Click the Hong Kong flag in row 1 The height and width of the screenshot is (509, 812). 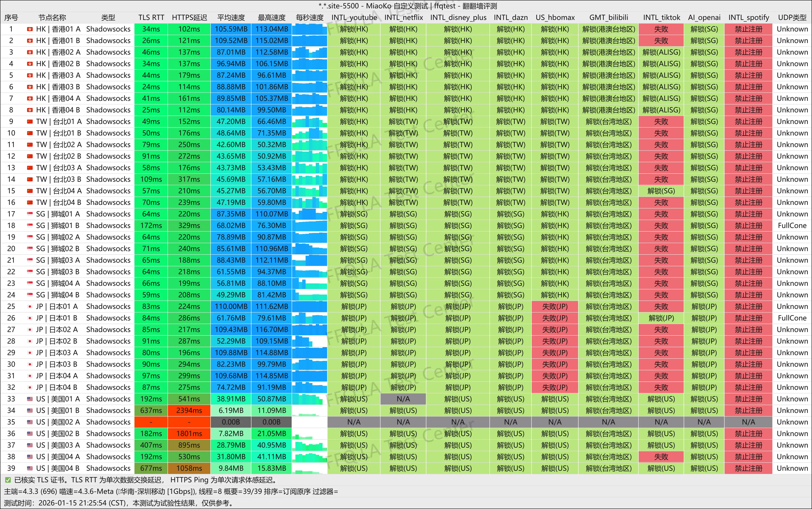coord(30,29)
